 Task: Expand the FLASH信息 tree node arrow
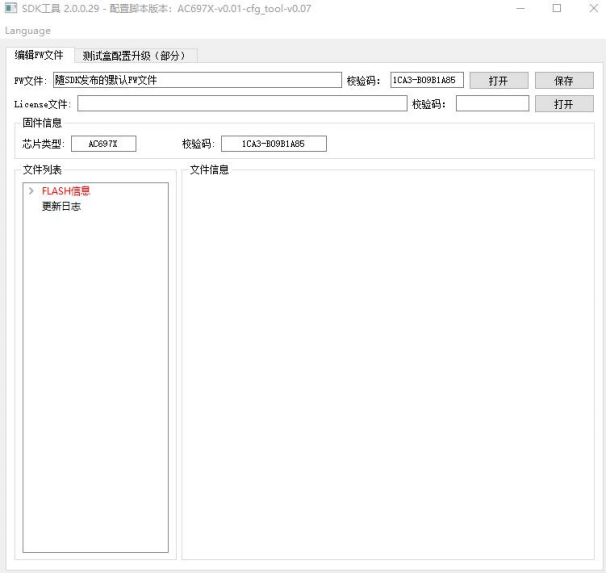tap(31, 191)
